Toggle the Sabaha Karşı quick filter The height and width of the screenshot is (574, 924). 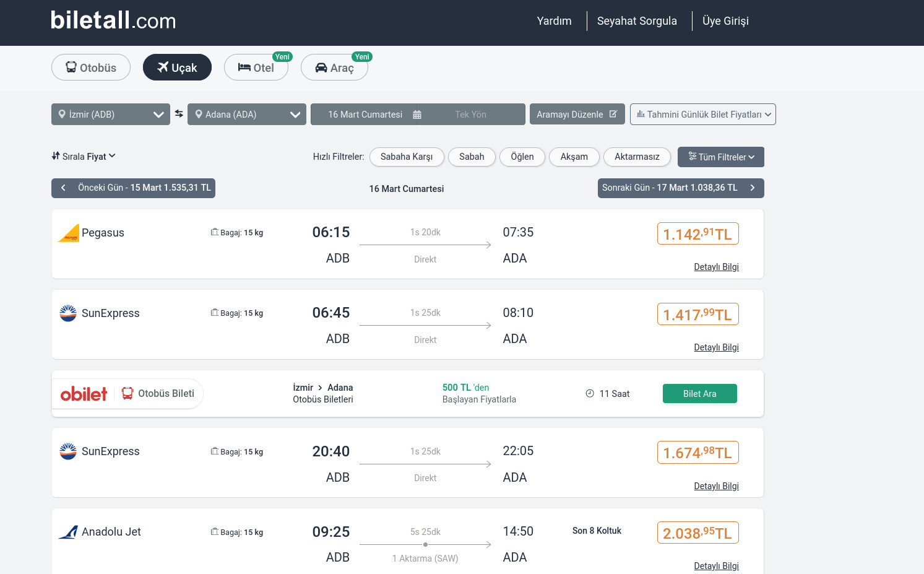[x=407, y=157]
